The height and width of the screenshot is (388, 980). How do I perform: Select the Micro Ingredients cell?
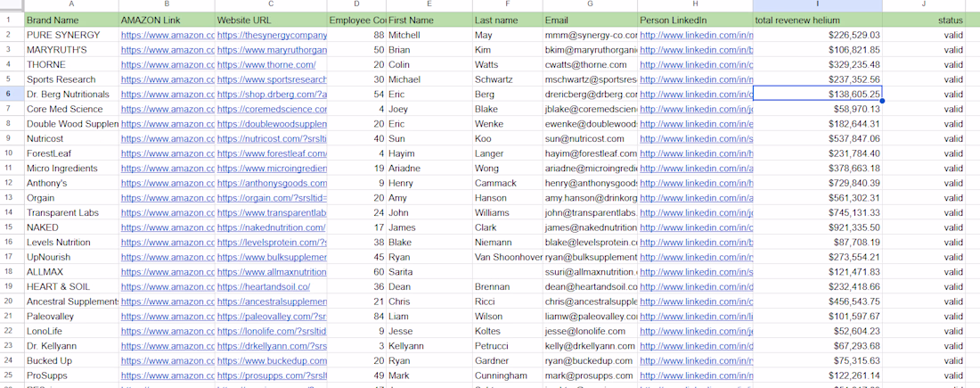tap(71, 169)
